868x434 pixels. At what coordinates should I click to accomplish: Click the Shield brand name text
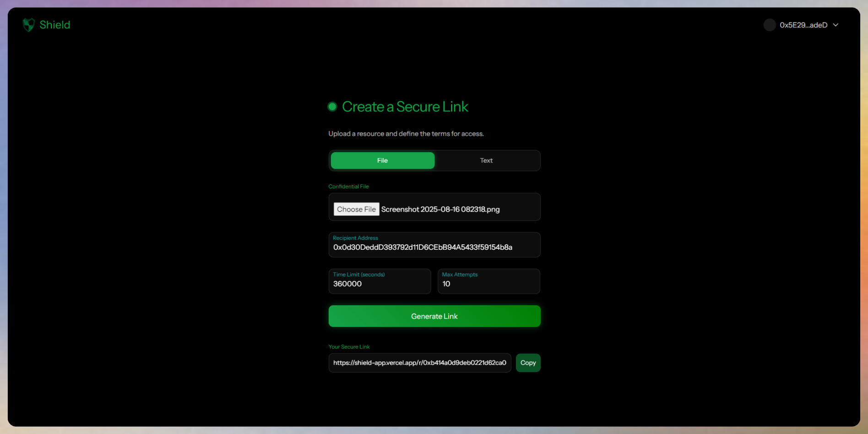coord(55,25)
